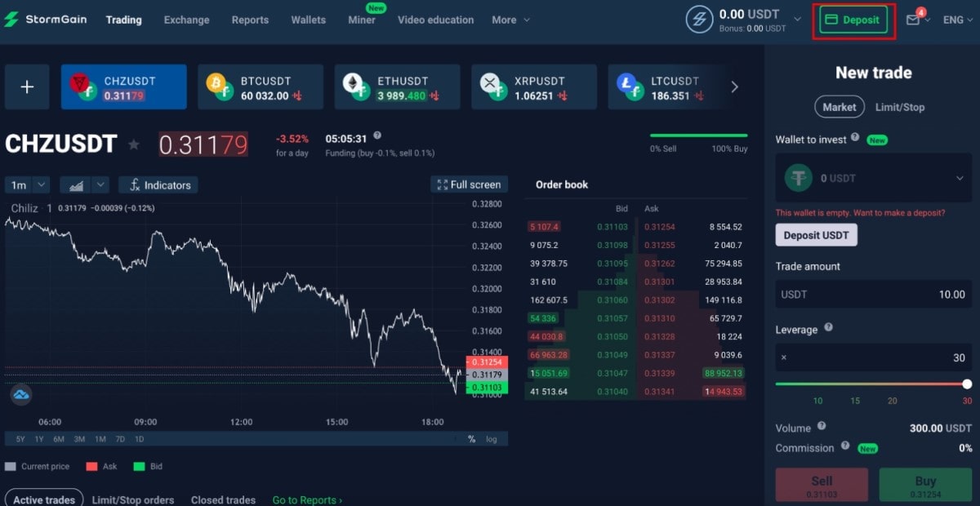Open the ENG language dropdown
The image size is (980, 506).
coord(957,20)
